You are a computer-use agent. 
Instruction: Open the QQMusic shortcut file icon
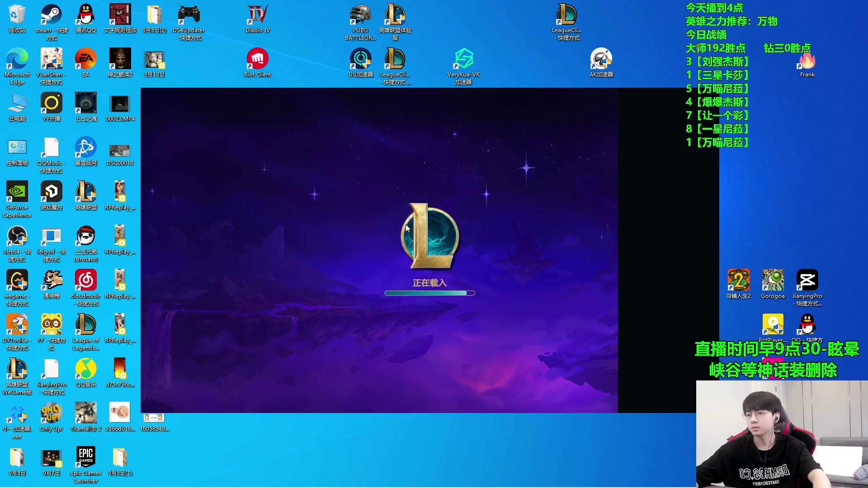(52, 155)
